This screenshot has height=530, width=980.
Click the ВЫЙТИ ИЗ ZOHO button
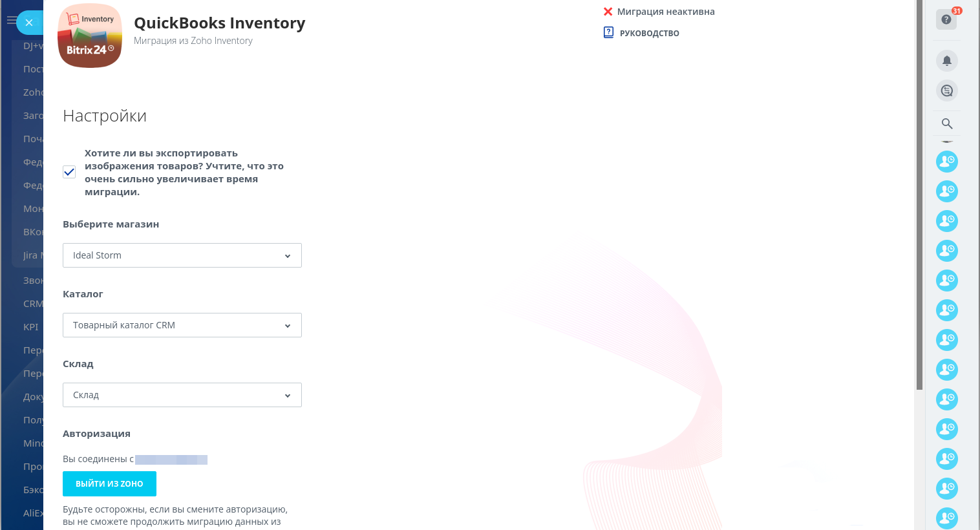(109, 483)
